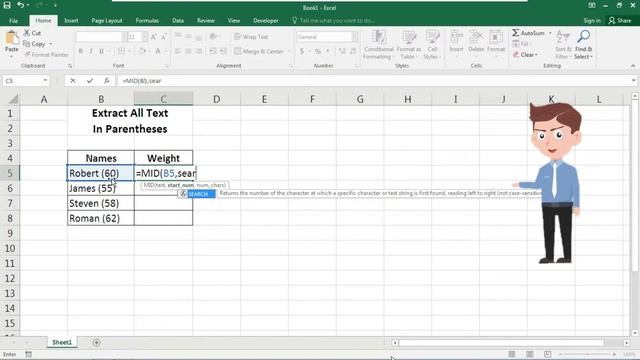Image resolution: width=640 pixels, height=360 pixels.
Task: Open Conditional Formatting menu
Action: click(x=378, y=45)
